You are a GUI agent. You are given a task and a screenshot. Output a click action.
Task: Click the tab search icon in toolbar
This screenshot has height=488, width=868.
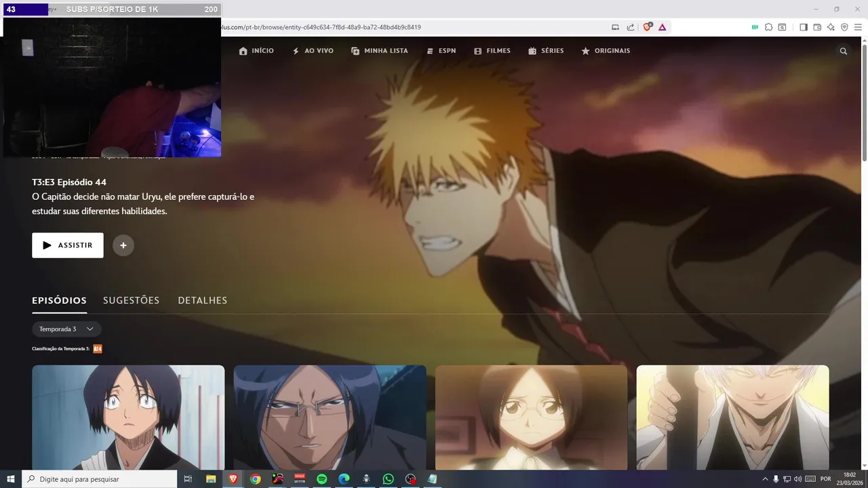click(782, 27)
